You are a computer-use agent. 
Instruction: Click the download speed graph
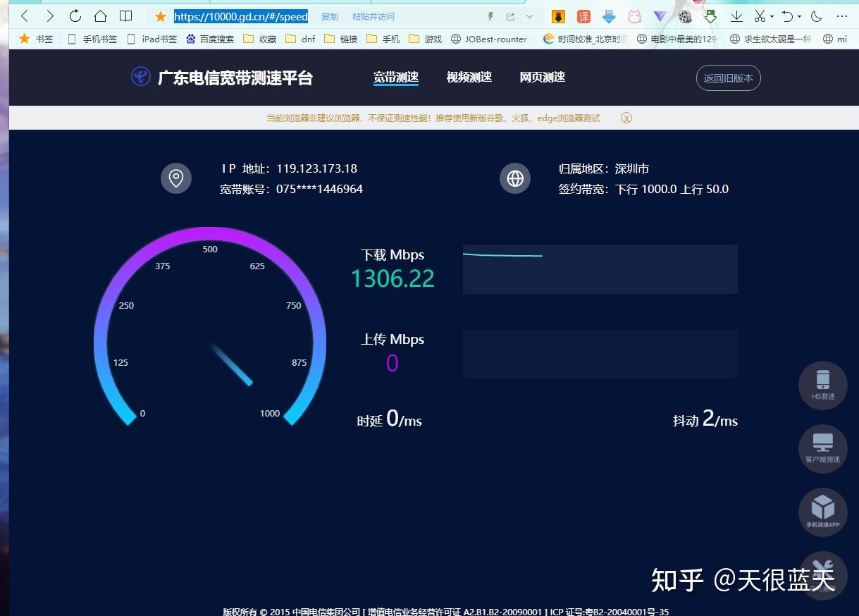[x=600, y=269]
